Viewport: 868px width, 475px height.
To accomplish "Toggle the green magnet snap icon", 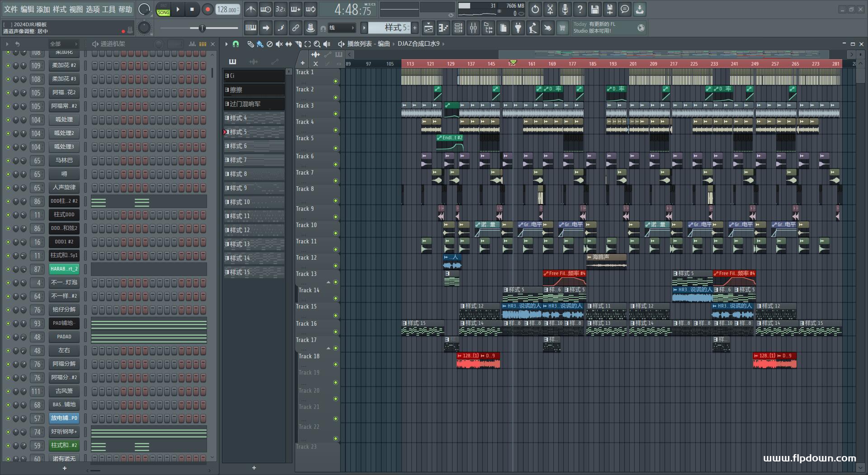I will [236, 44].
